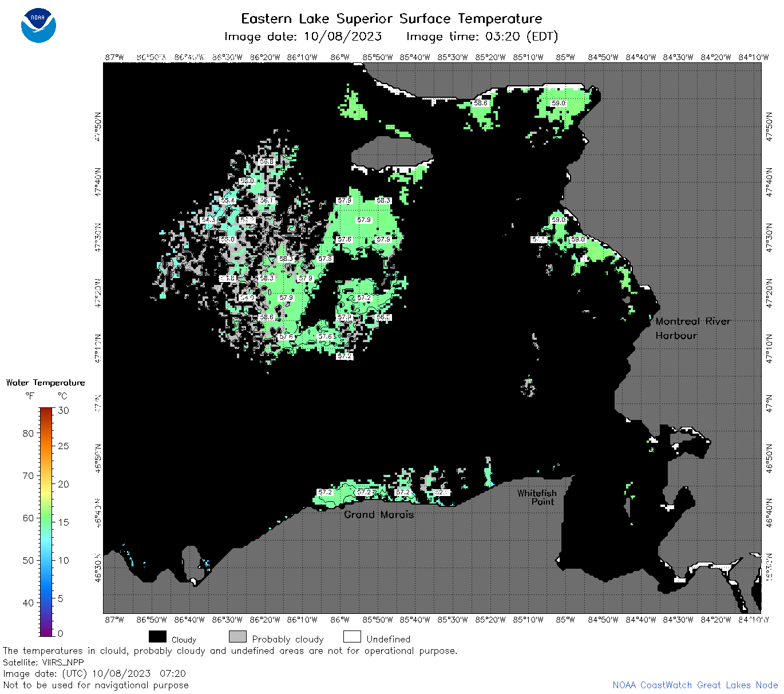The width and height of the screenshot is (784, 694).
Task: Open the NOAA CoastWatch Great Lakes Node link
Action: pos(695,685)
